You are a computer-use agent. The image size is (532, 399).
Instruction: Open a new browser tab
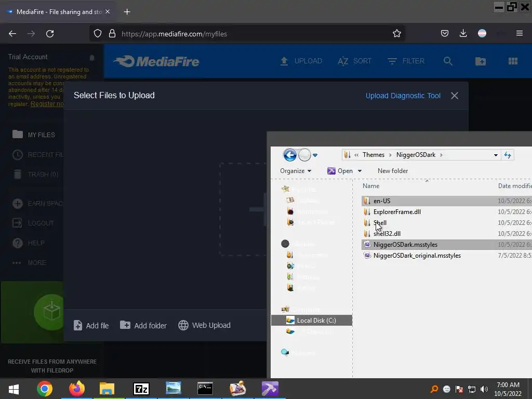(127, 12)
